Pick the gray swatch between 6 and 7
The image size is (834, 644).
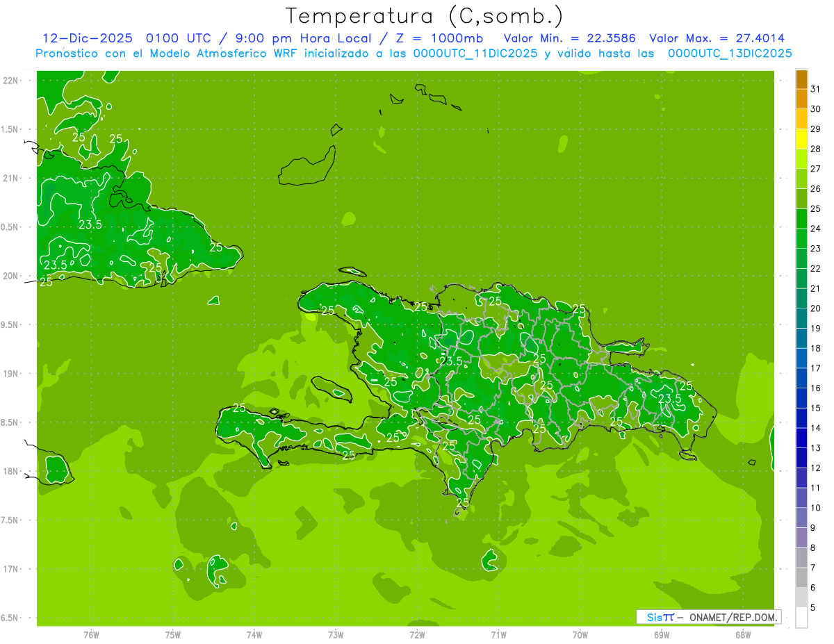pos(801,578)
